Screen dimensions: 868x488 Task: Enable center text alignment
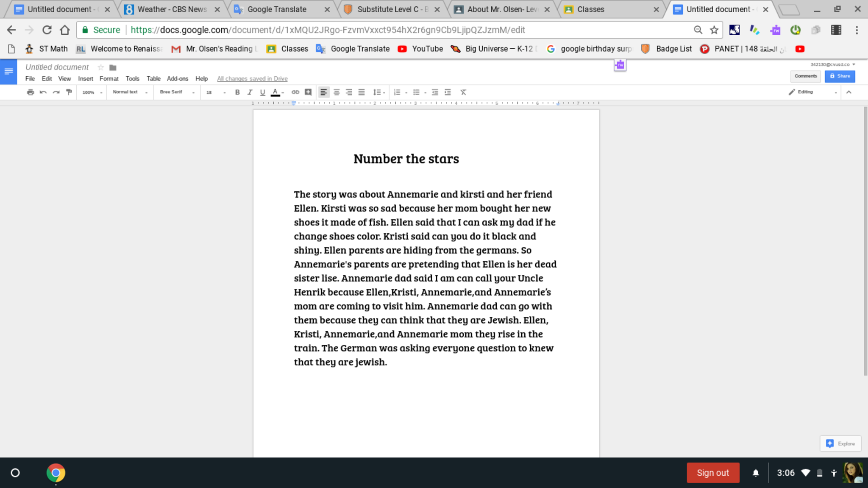coord(337,92)
